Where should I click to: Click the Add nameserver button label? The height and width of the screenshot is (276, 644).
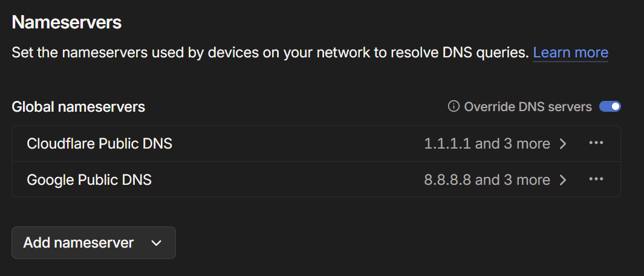79,243
